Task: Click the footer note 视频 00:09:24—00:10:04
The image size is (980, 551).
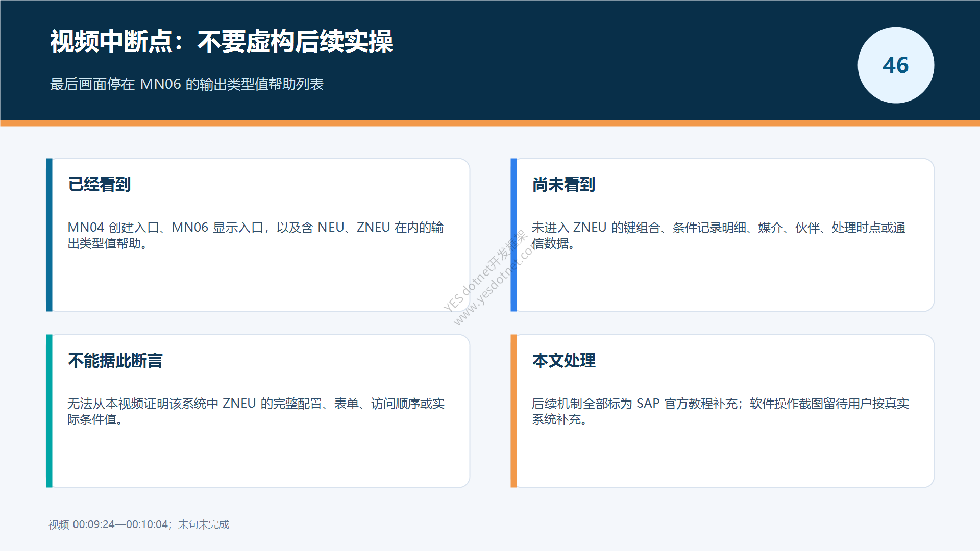Action: (139, 524)
